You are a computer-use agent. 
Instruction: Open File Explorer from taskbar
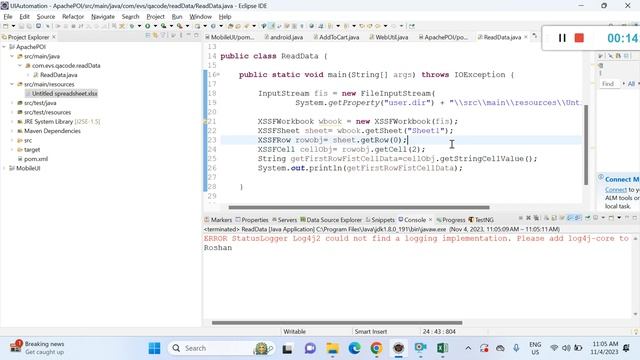332,348
